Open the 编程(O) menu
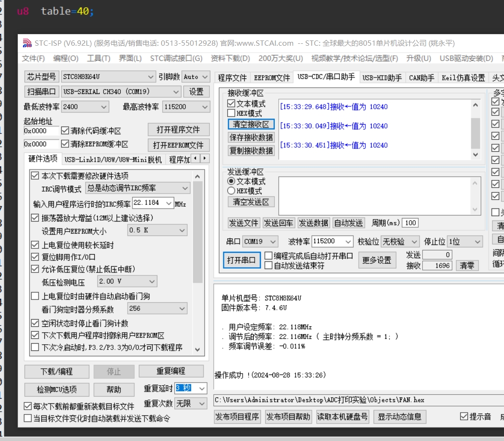The height and width of the screenshot is (441, 504). click(x=65, y=58)
